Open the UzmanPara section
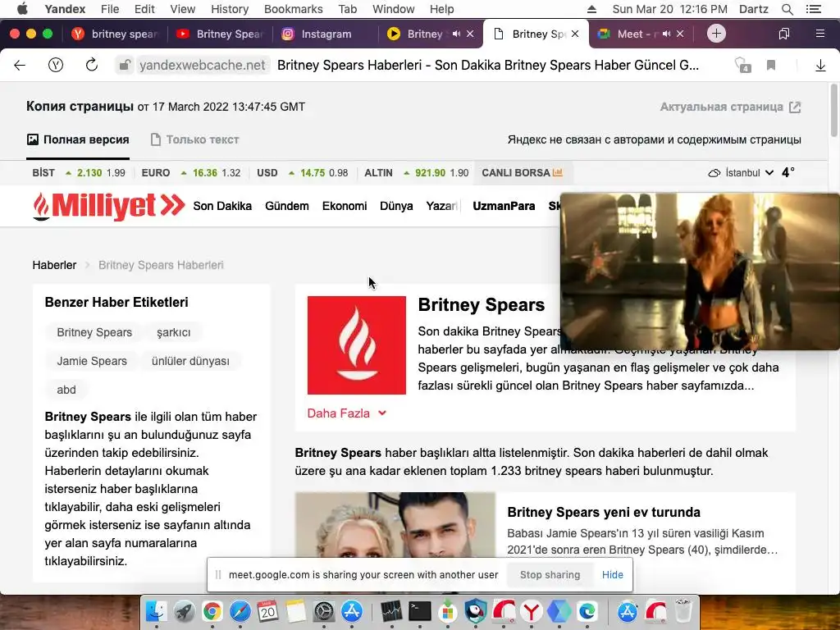This screenshot has width=840, height=630. [x=504, y=206]
